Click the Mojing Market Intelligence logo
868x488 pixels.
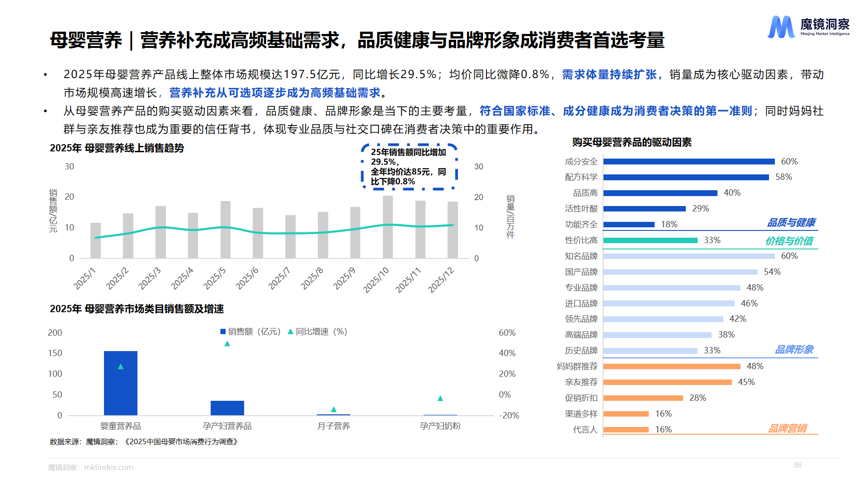(x=808, y=27)
